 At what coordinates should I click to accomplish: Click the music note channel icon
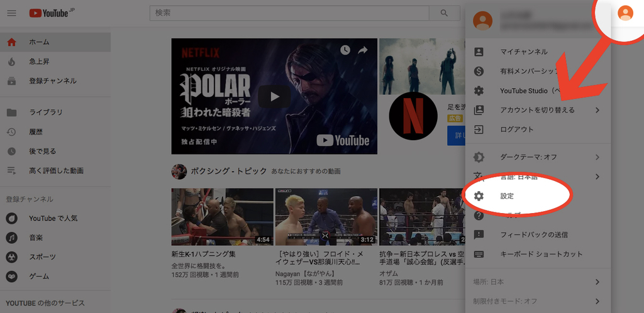pos(11,238)
